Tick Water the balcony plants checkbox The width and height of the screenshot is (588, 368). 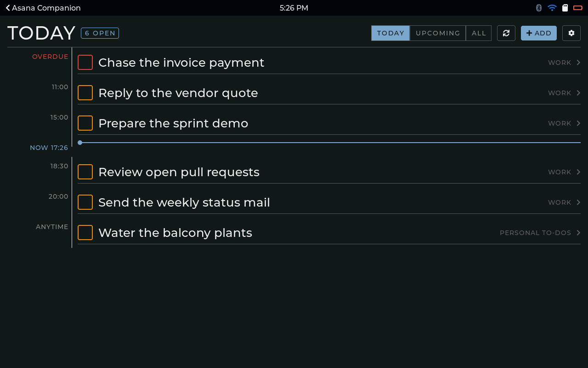click(x=85, y=233)
